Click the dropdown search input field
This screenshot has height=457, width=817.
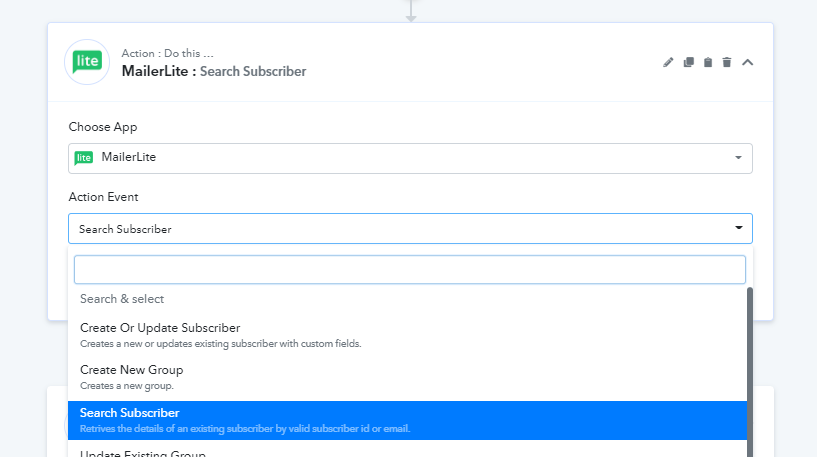tap(410, 269)
